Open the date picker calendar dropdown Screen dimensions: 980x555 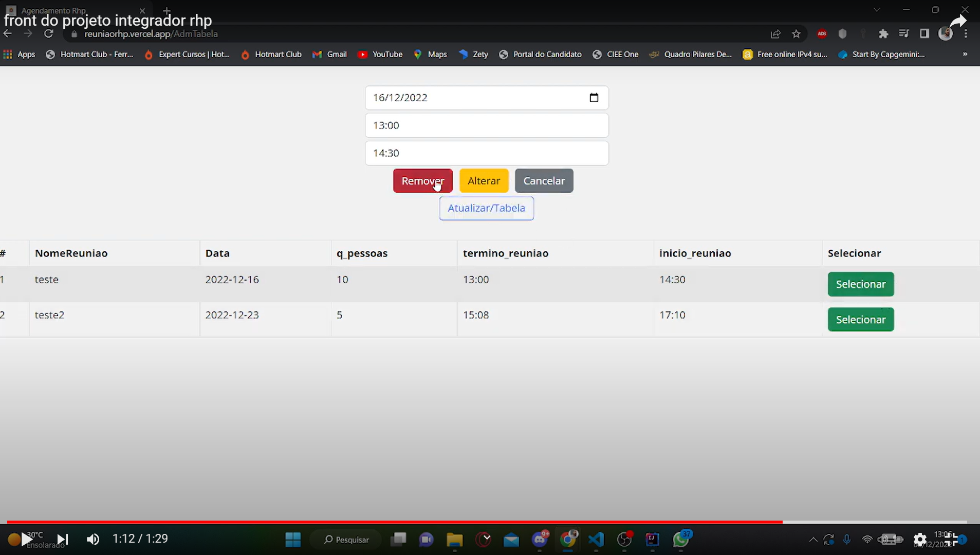(x=595, y=98)
